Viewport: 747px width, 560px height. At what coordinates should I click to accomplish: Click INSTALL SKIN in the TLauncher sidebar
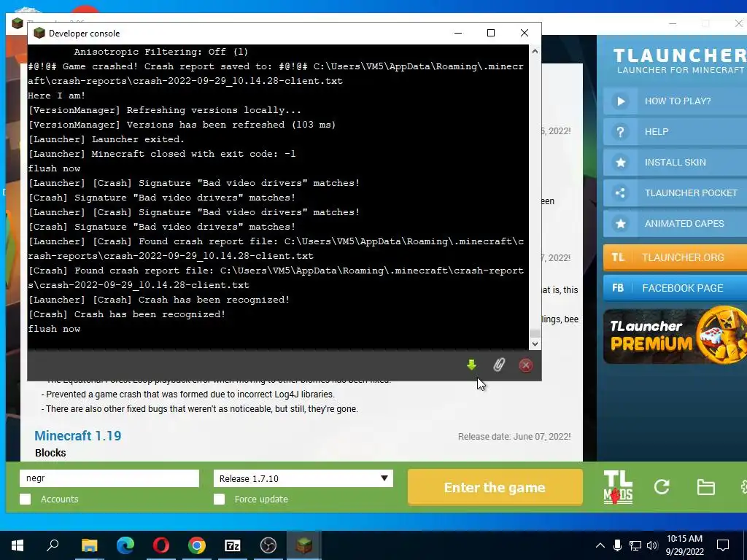pos(675,163)
